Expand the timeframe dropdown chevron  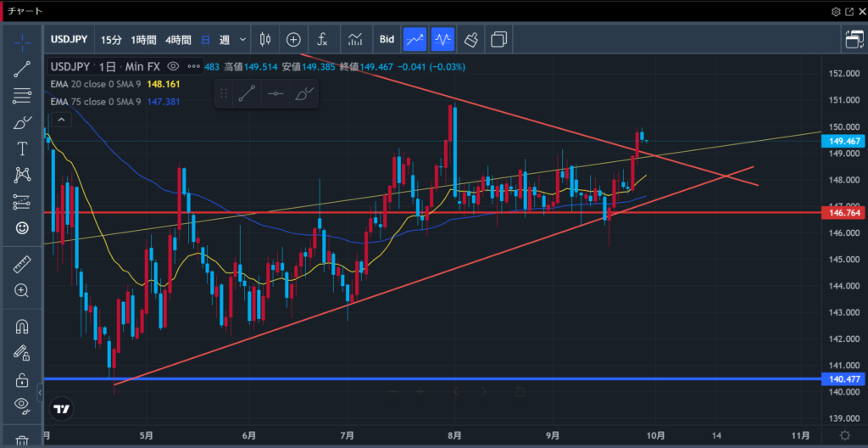[x=243, y=39]
